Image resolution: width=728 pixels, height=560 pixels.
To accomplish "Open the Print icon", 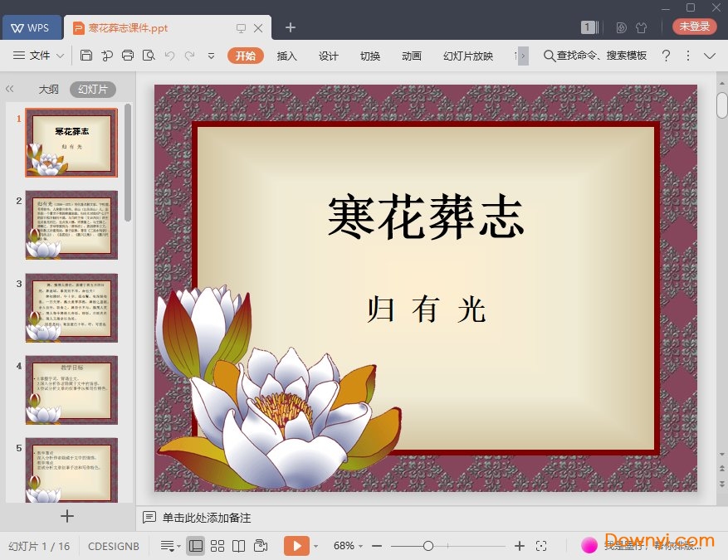I will point(128,55).
